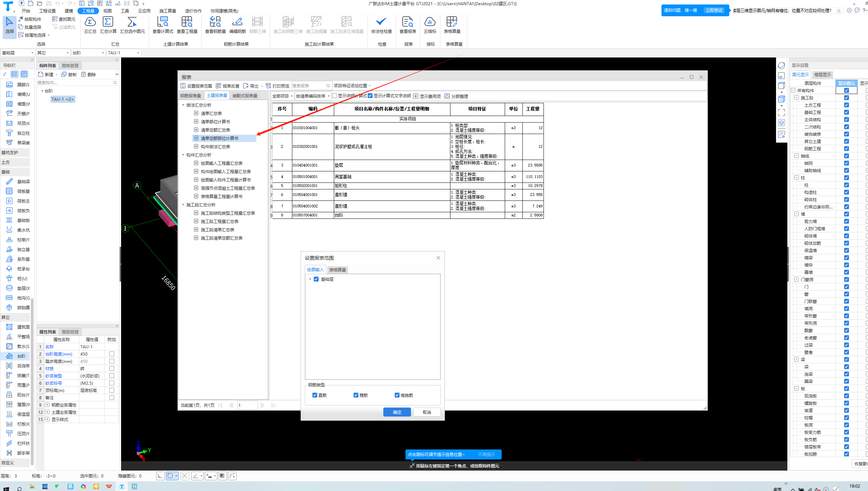Collapse 施工段汇总分析 tree node
This screenshot has width=868, height=491.
(x=183, y=205)
